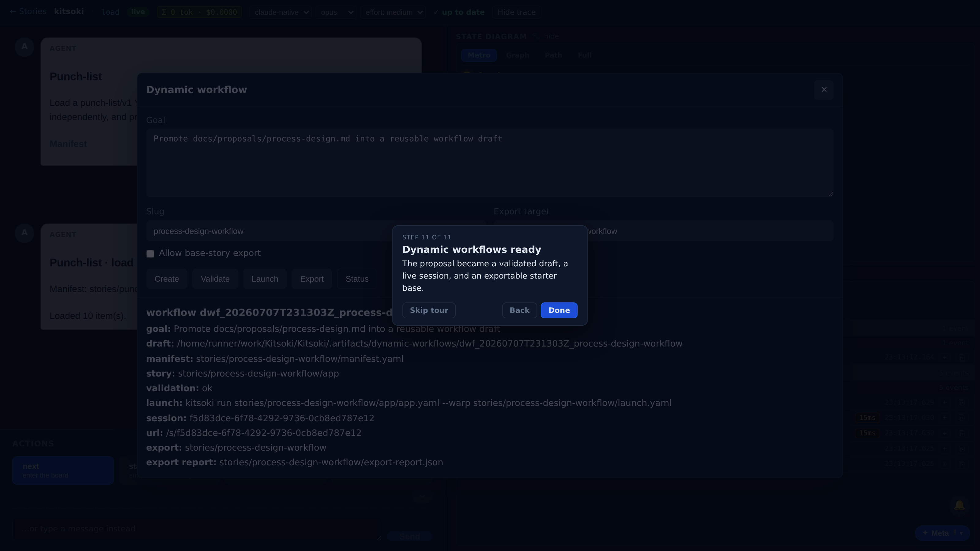980x551 pixels.
Task: Click the 15ms badge beside the first 23:13:17.630
Action: click(867, 418)
